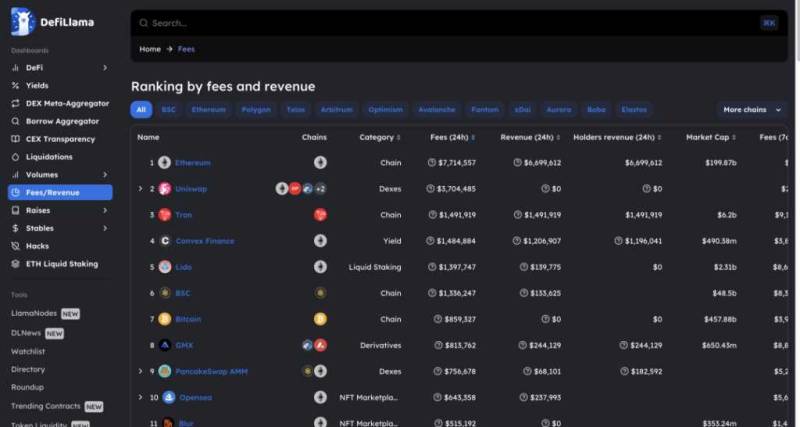Go to Home breadcrumb link
Viewport: 800px width, 427px height.
coord(150,49)
